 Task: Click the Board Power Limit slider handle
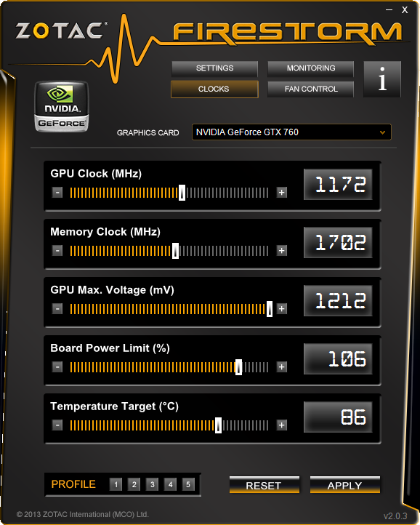point(238,367)
